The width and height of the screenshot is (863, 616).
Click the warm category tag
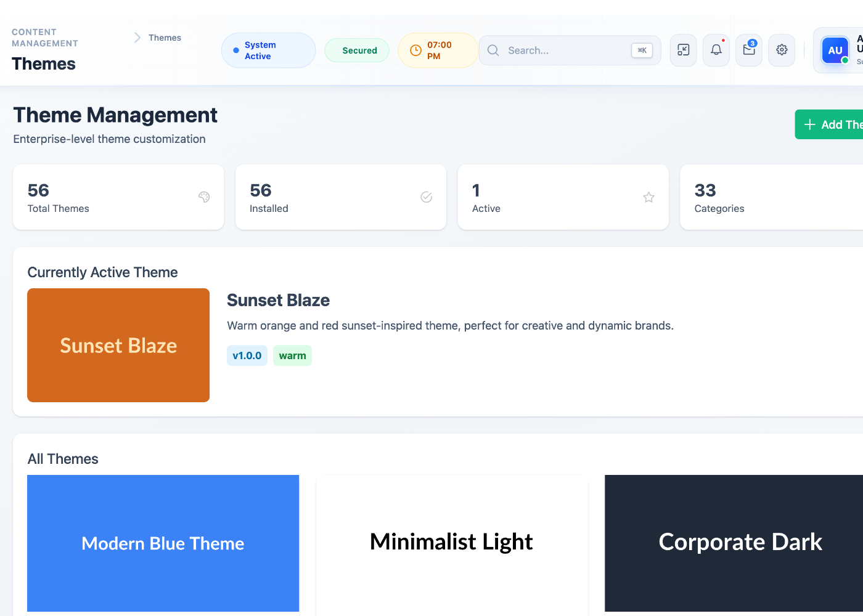point(292,355)
